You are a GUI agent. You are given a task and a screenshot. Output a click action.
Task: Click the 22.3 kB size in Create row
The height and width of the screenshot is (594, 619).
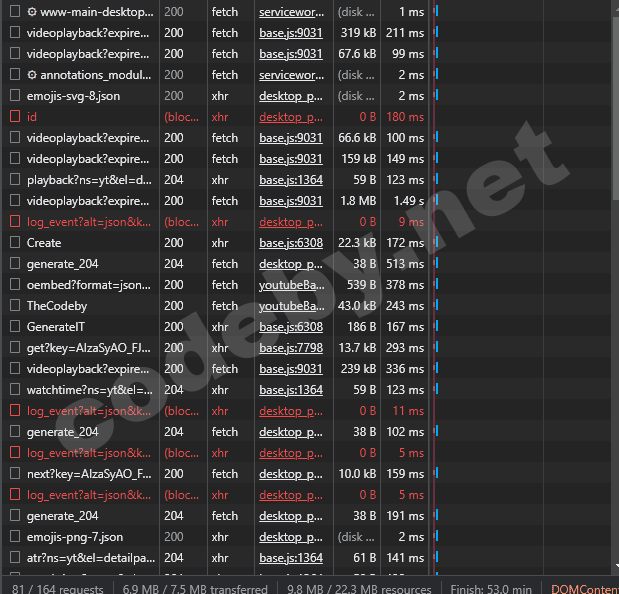point(357,243)
